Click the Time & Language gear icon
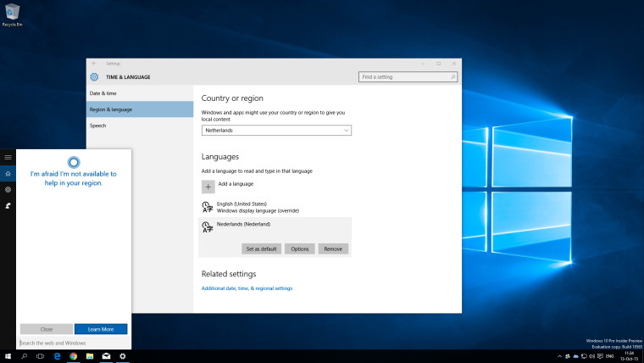The width and height of the screenshot is (644, 363). click(94, 77)
